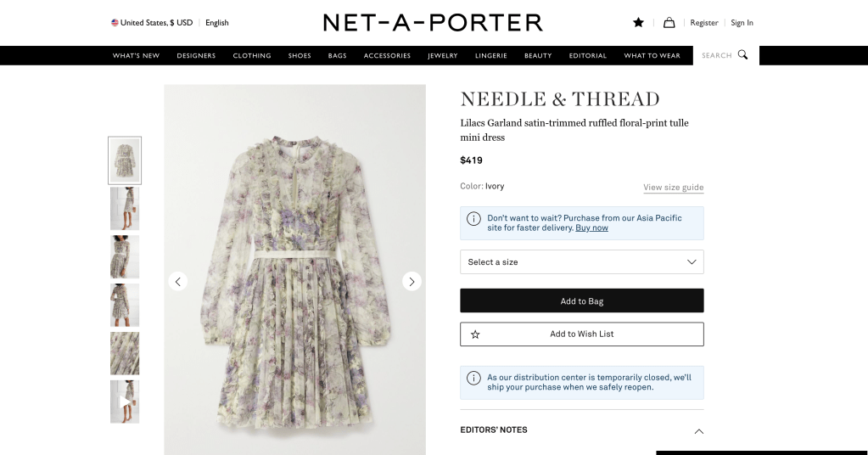The image size is (868, 455).
Task: Open the shopping bag icon
Action: [x=669, y=23]
